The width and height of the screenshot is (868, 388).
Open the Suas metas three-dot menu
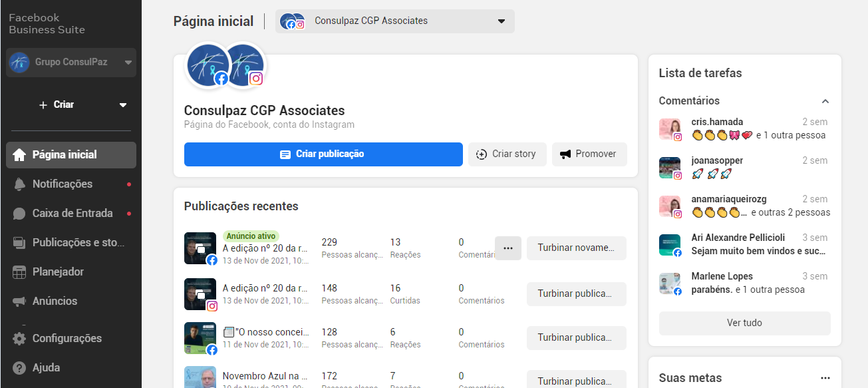[825, 378]
